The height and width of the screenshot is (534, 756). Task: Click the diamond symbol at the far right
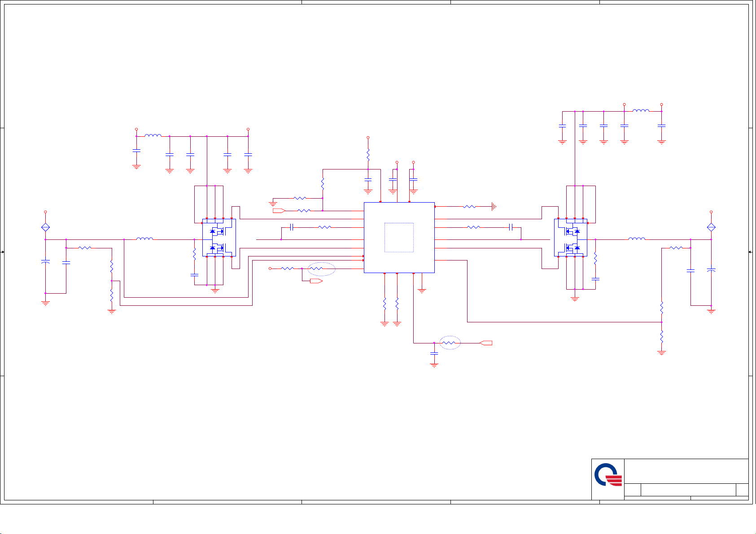click(x=711, y=227)
